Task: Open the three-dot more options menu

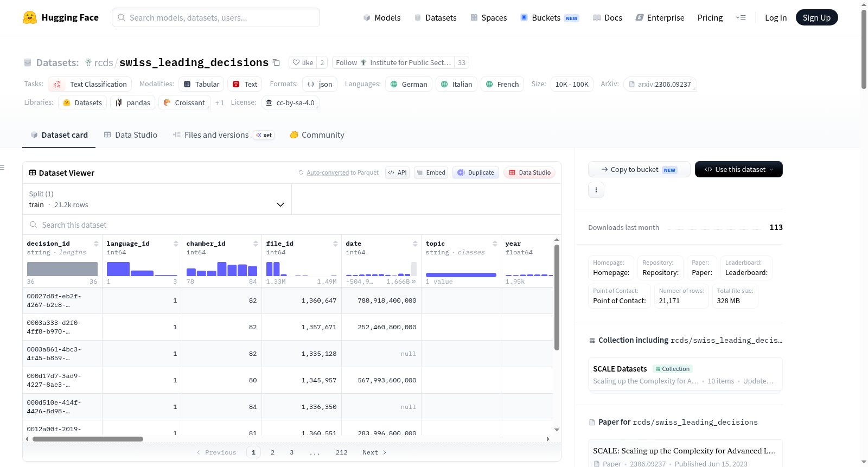Action: point(596,190)
